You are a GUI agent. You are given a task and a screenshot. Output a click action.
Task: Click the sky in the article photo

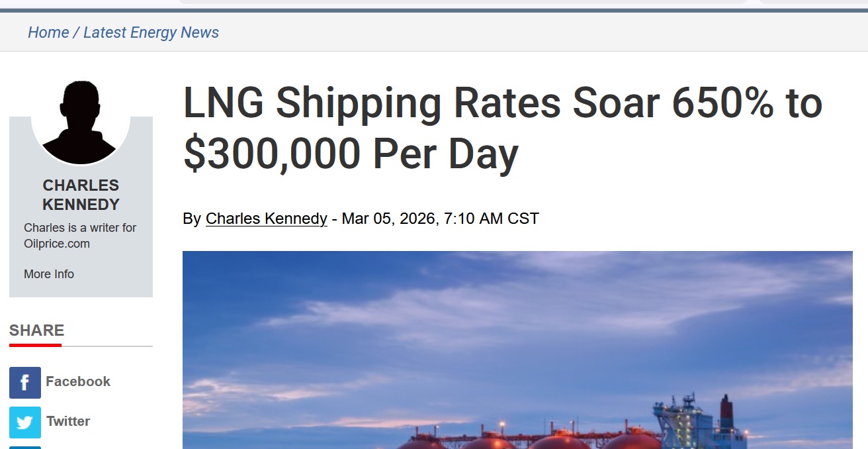pyautogui.click(x=463, y=311)
